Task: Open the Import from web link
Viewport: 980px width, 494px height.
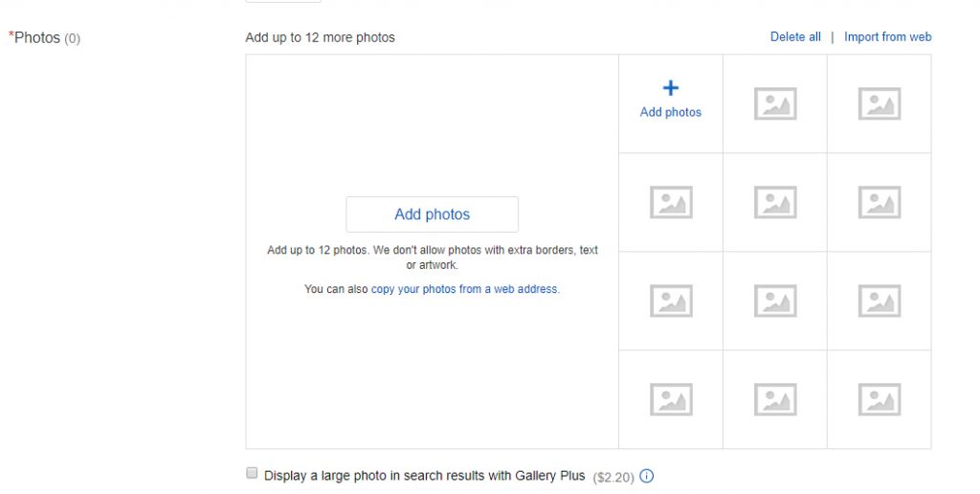Action: click(x=887, y=37)
